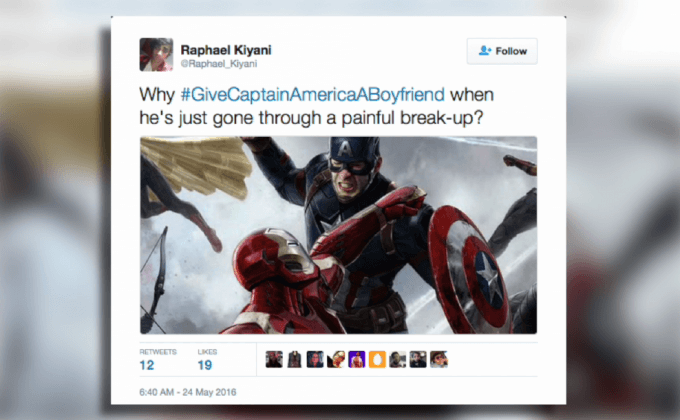Click the liker avatar left of the purple one
Screen dimensions: 680x420
coord(336,359)
